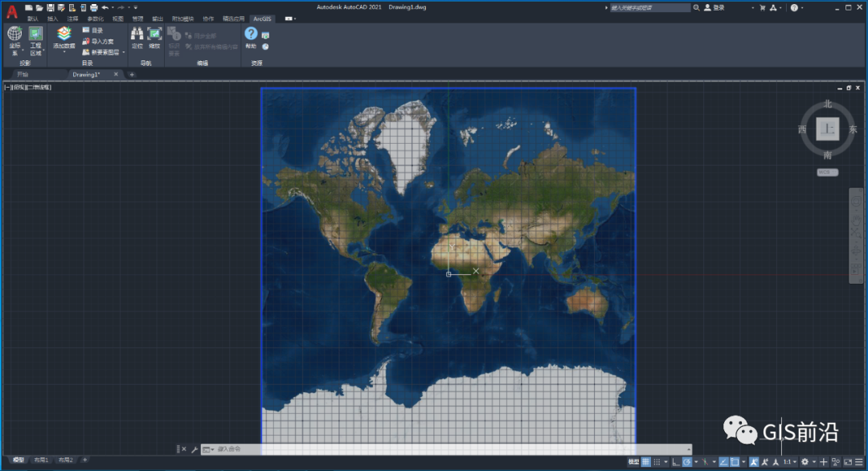Open the 帮助 help icon in ribbon

[251, 35]
